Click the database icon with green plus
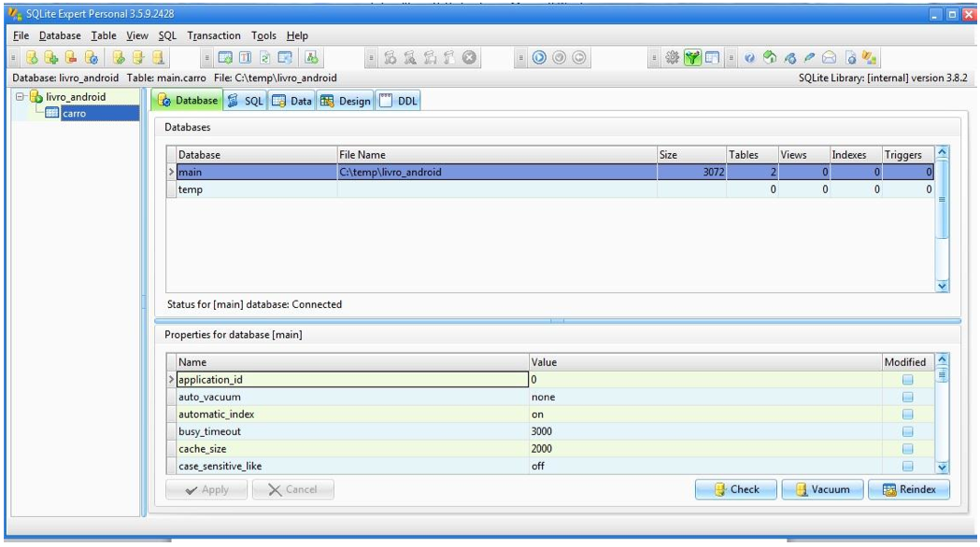Screen dimensions: 980x547 point(51,58)
